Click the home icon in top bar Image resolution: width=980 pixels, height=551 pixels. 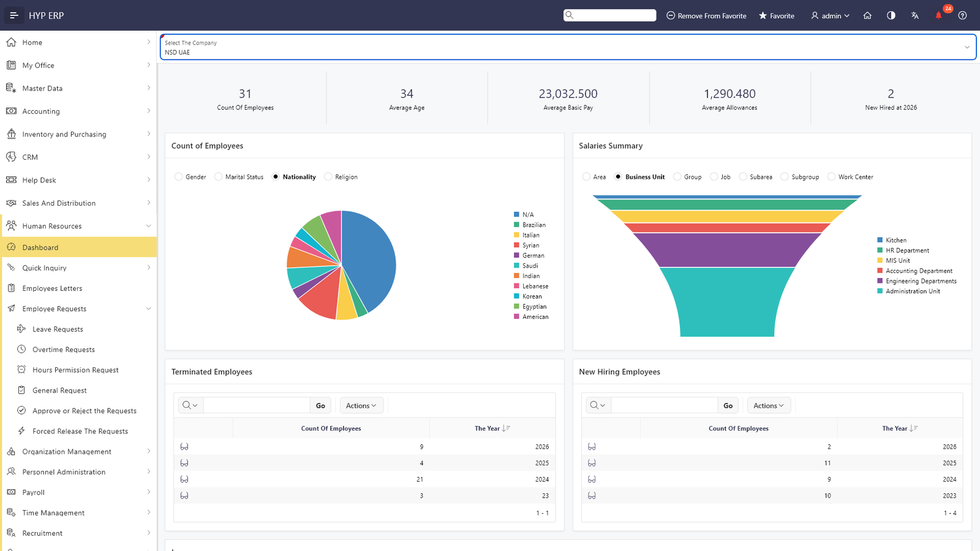tap(867, 15)
